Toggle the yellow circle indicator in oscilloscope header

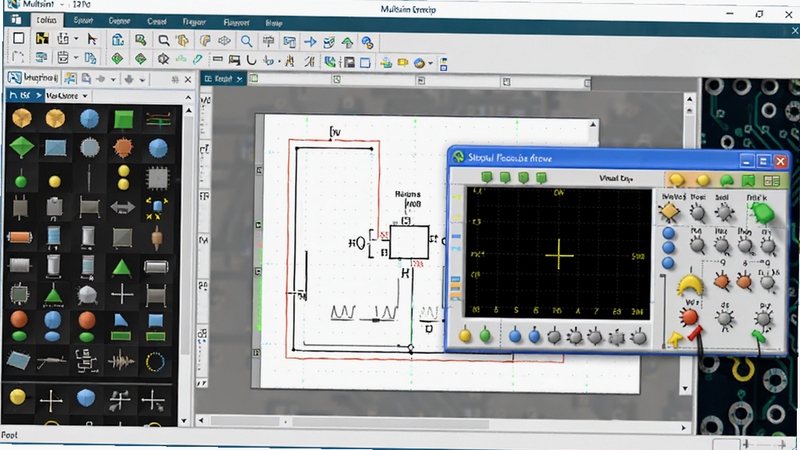703,180
